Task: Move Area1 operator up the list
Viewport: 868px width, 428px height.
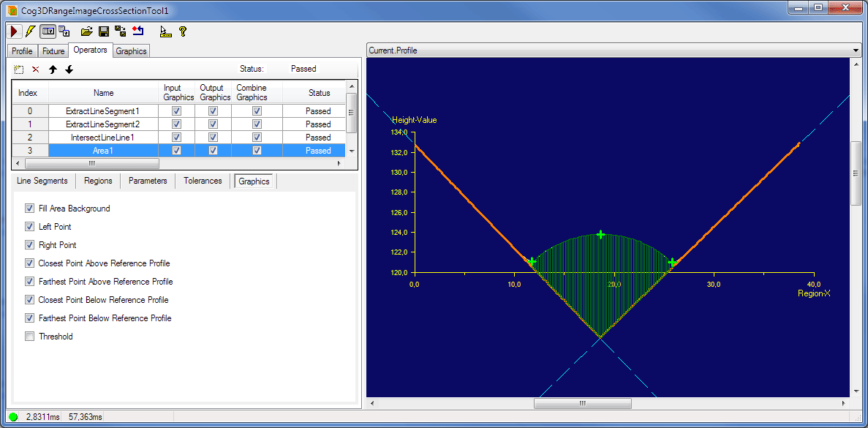Action: pos(52,69)
